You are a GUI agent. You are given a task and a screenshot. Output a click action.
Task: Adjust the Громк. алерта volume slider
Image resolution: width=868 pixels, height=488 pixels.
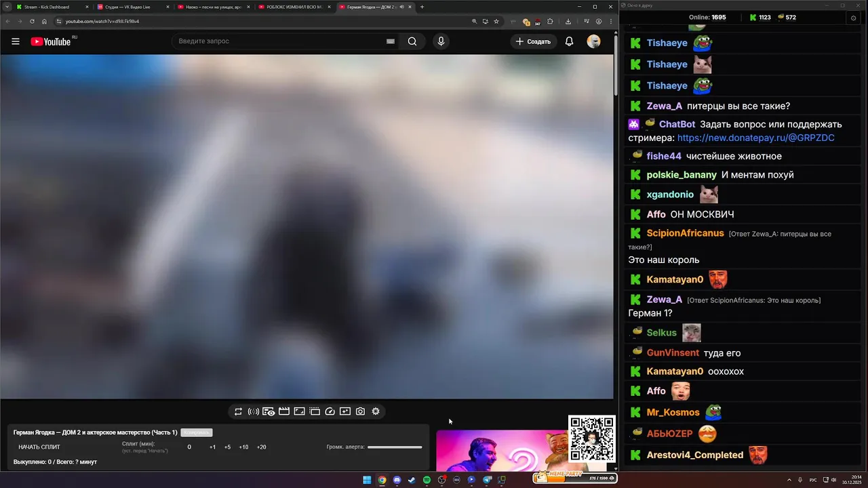(395, 447)
